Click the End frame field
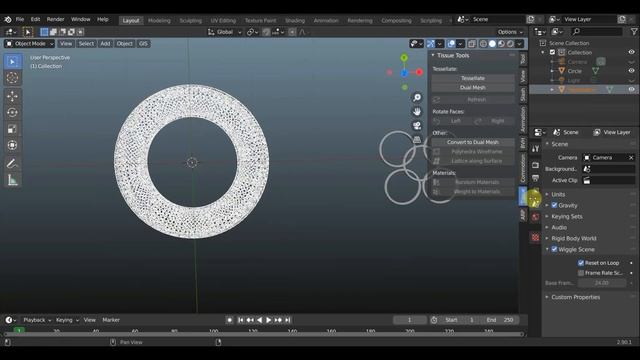The width and height of the screenshot is (640, 360). tap(500, 320)
